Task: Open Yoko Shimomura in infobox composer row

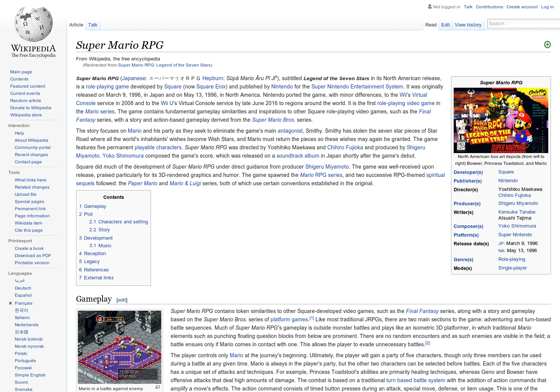Action: pos(517,226)
